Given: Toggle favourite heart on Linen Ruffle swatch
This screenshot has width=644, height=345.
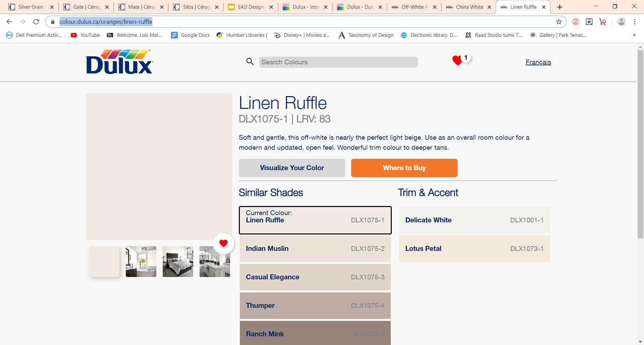Looking at the screenshot, I should click(223, 244).
